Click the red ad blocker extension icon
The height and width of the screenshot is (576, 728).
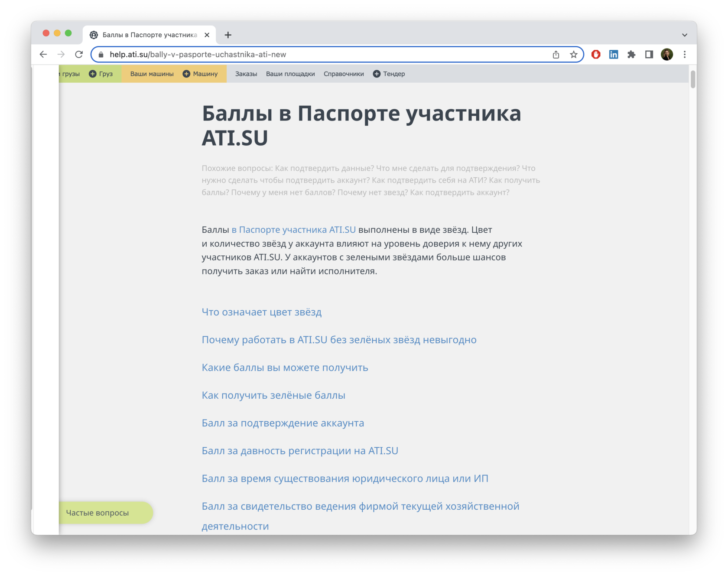pos(596,55)
